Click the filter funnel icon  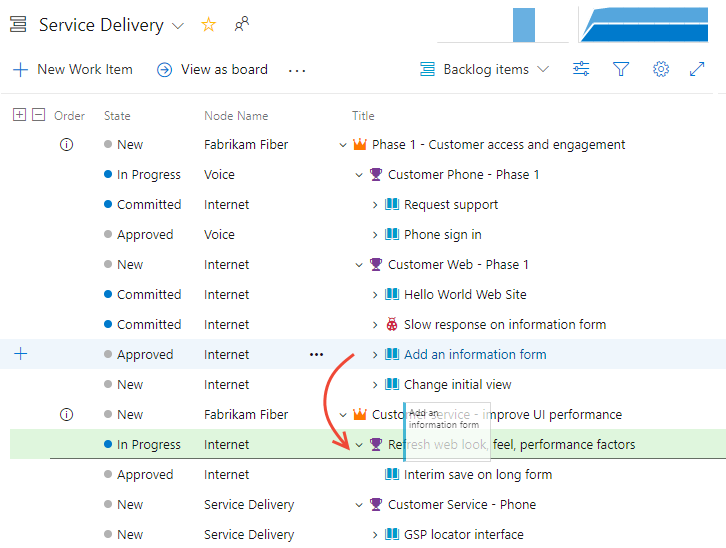(621, 69)
